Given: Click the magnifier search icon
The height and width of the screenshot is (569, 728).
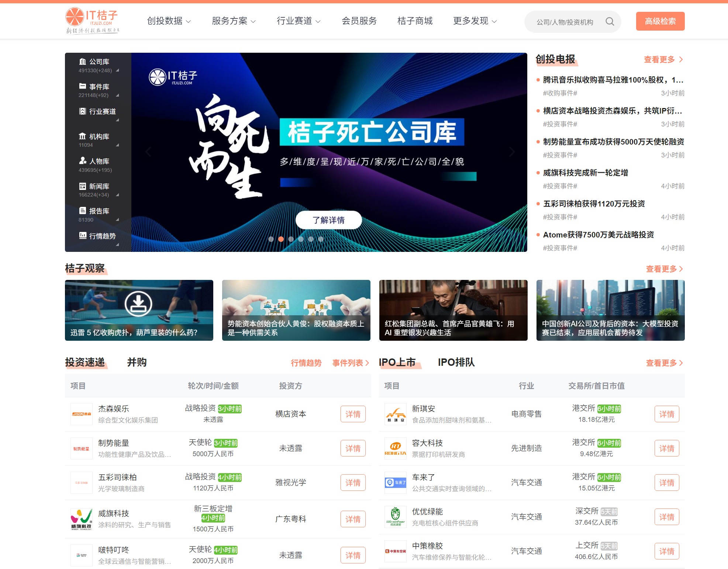Looking at the screenshot, I should 610,22.
